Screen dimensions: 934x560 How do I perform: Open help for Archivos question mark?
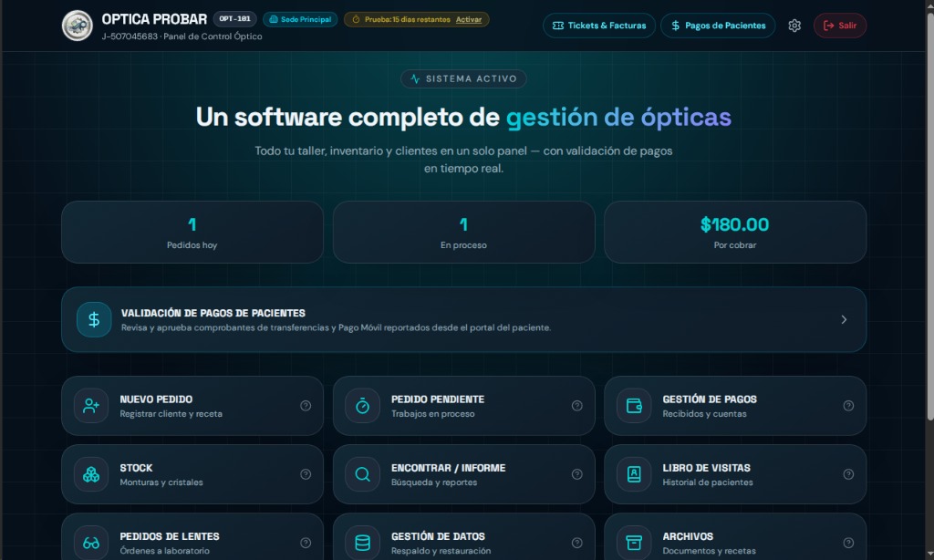(848, 543)
